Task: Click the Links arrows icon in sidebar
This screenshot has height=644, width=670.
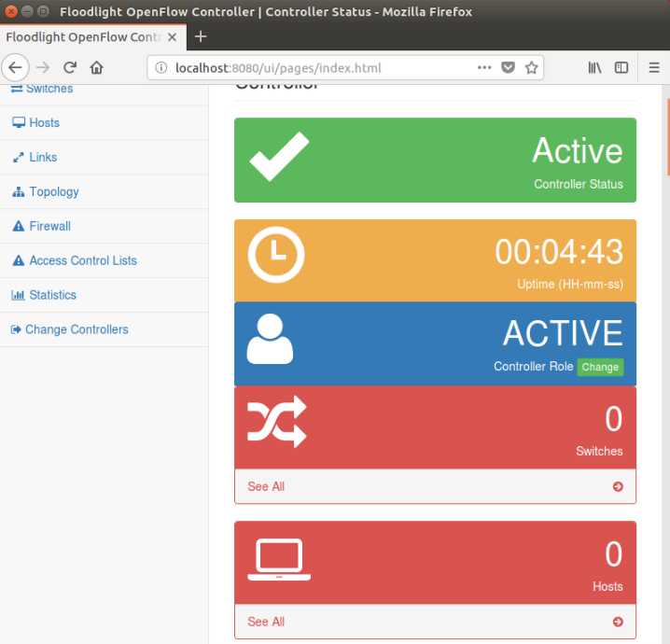Action: pos(19,157)
